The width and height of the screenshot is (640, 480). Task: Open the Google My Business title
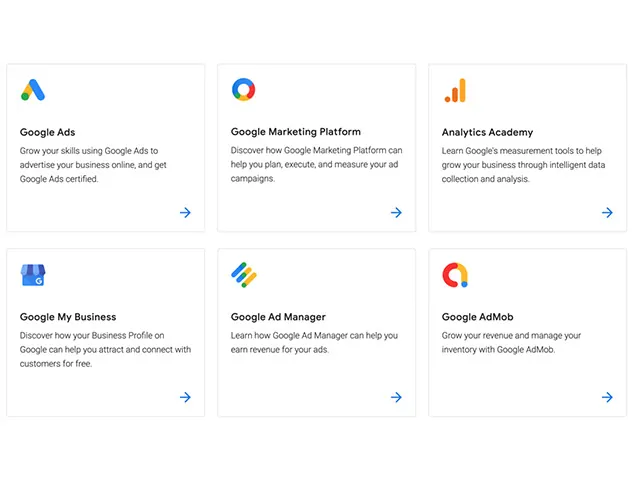(x=68, y=317)
